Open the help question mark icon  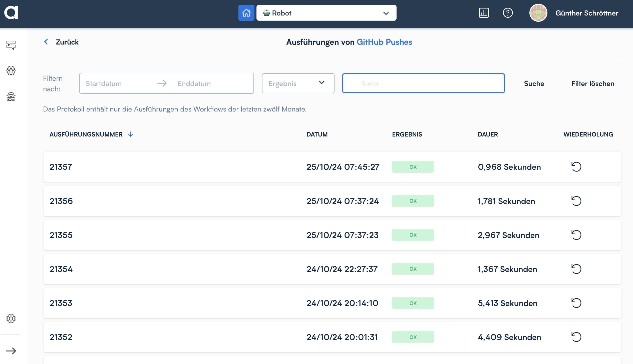pos(508,13)
